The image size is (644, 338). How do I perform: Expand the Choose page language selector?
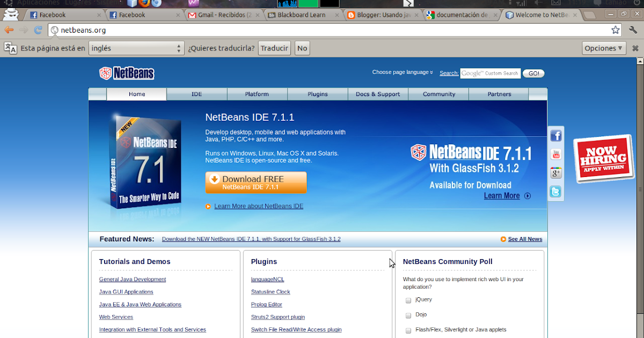402,72
